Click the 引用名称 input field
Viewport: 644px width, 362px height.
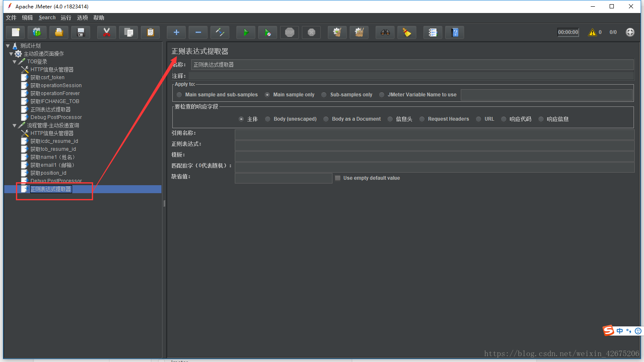[434, 134]
